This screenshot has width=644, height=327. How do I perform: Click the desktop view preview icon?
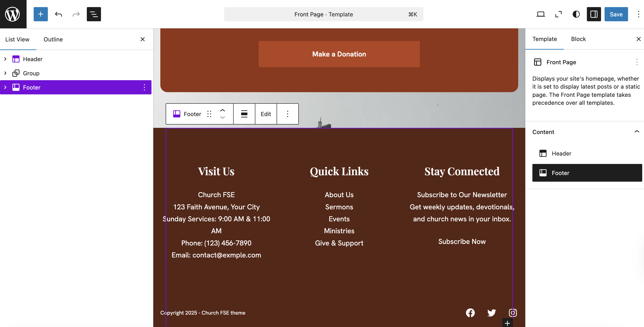click(x=541, y=14)
